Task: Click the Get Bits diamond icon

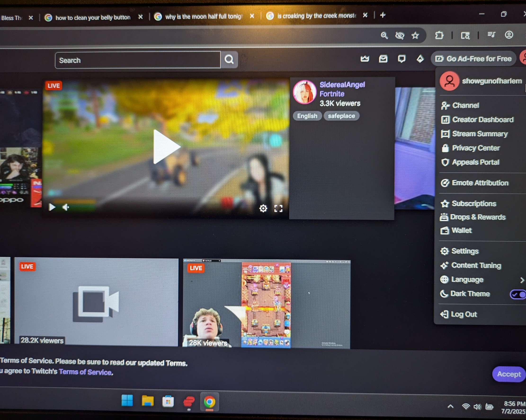Action: click(420, 59)
